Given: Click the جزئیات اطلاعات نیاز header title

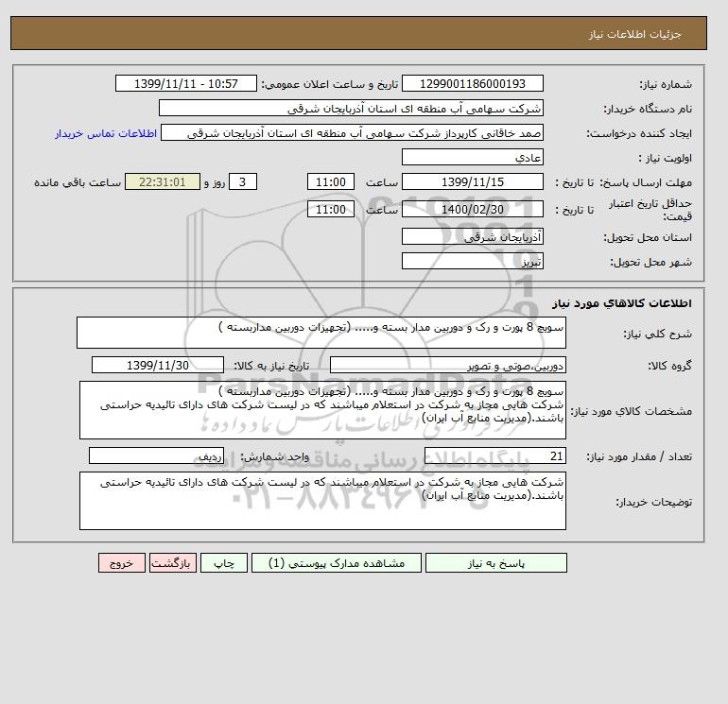Looking at the screenshot, I should pyautogui.click(x=634, y=34).
